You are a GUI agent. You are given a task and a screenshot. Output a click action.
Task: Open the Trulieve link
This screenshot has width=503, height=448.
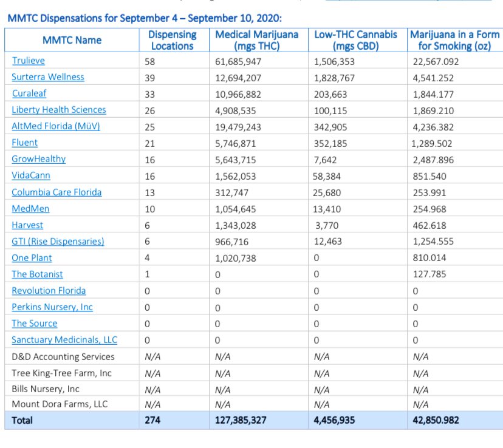(28, 61)
